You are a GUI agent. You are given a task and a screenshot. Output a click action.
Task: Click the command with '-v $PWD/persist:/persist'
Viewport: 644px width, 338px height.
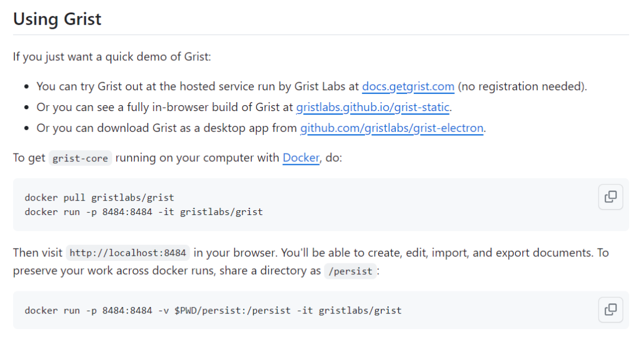(x=213, y=311)
